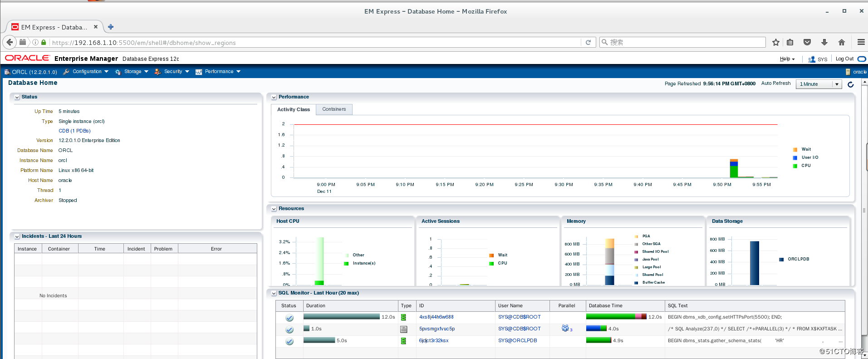Click the 12.0s Database Time bar

616,317
